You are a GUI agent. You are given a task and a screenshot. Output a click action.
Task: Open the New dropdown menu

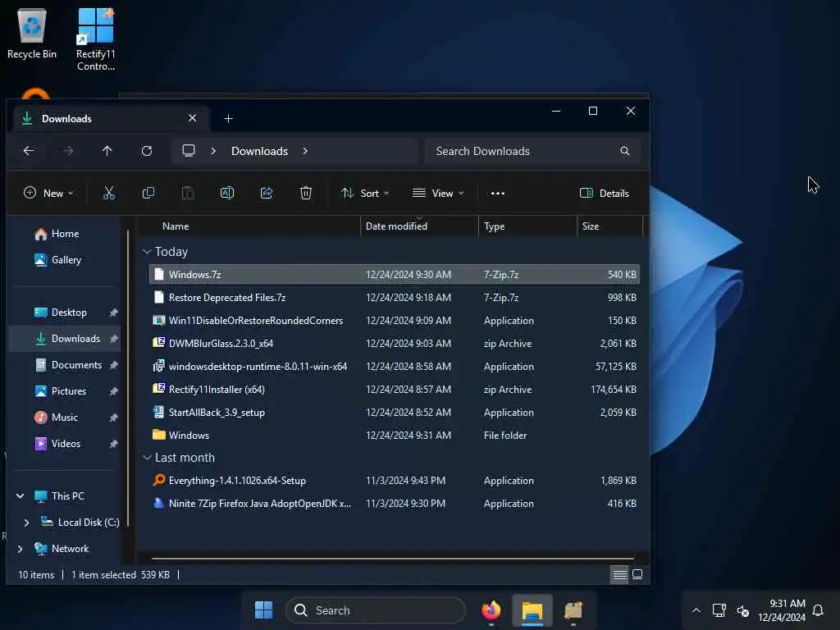pyautogui.click(x=48, y=194)
